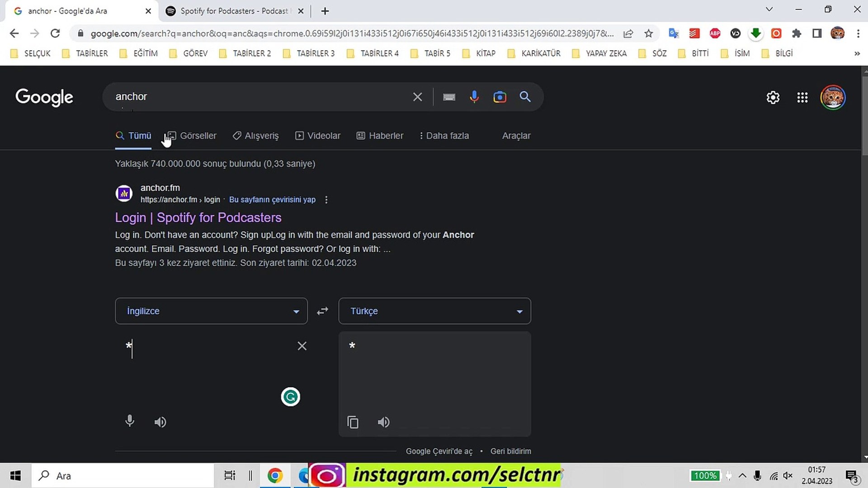The image size is (868, 488).
Task: Listen to the source text
Action: coord(160,422)
